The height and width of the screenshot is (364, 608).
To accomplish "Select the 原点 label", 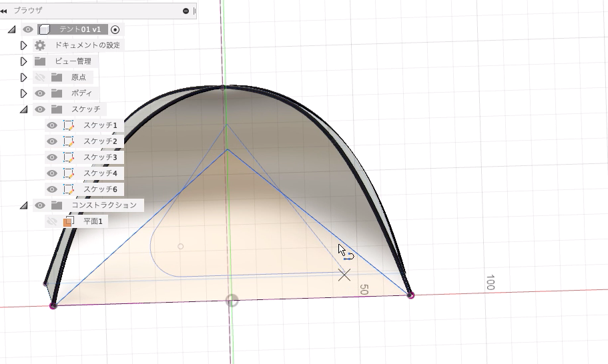I will [x=79, y=77].
